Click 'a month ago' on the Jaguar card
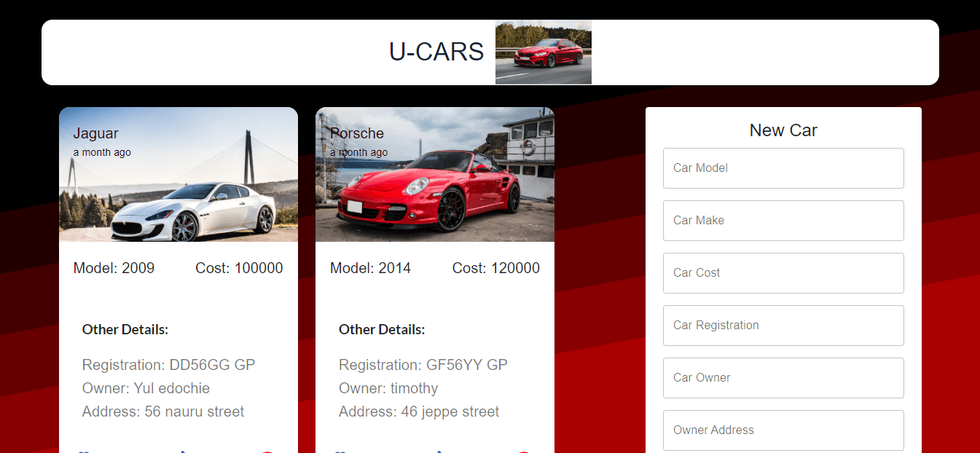The height and width of the screenshot is (453, 980). 102,153
